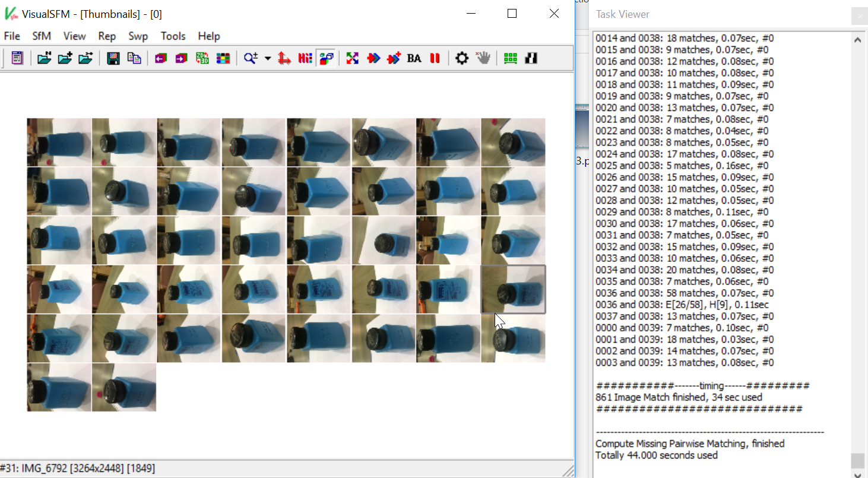868x478 pixels.
Task: Open the Rep menu
Action: coord(107,36)
